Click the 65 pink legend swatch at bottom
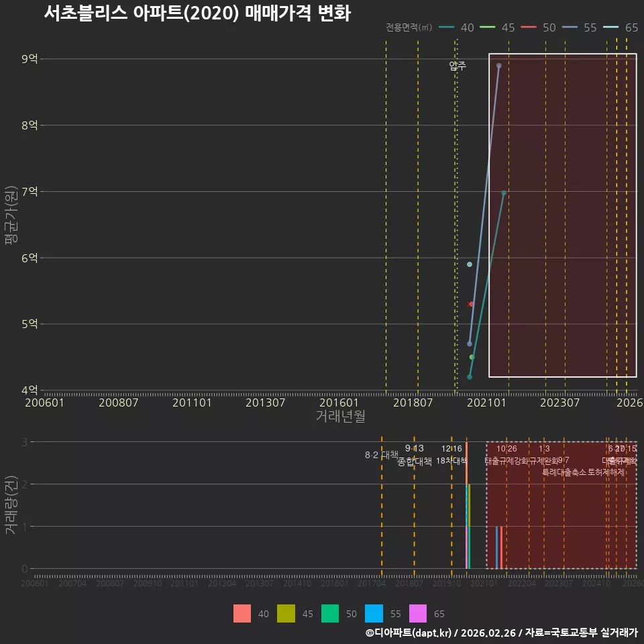The width and height of the screenshot is (644, 644). (x=418, y=614)
